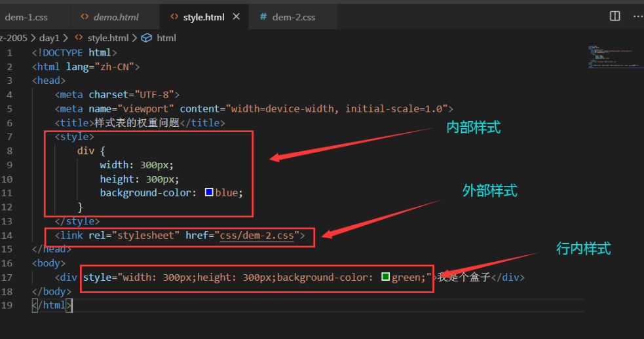Click the opening head tag
644x339 pixels.
pos(48,80)
